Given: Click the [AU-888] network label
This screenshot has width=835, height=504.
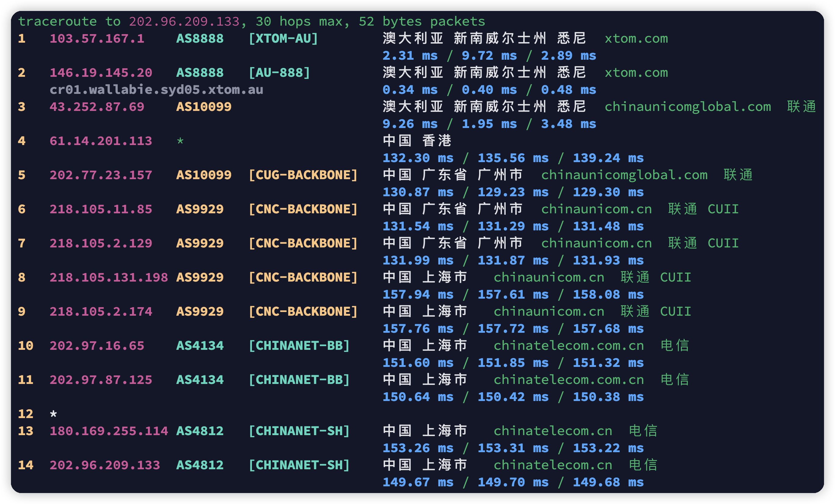Looking at the screenshot, I should 279,73.
